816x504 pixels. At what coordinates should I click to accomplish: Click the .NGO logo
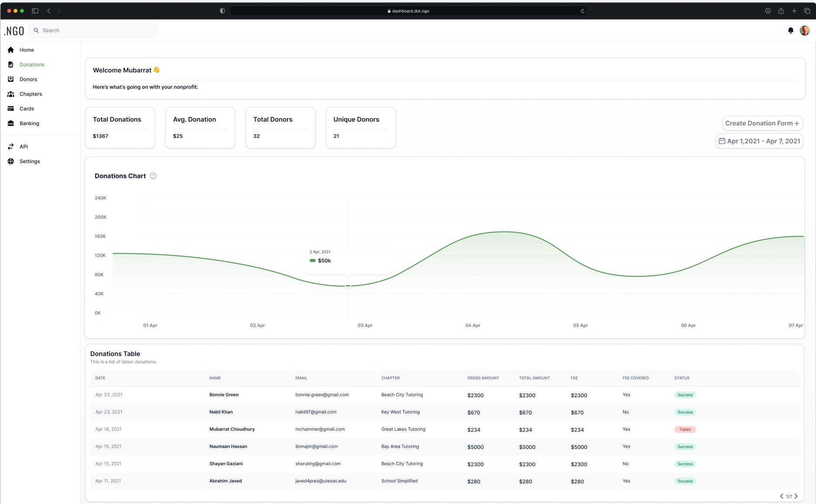click(x=14, y=31)
